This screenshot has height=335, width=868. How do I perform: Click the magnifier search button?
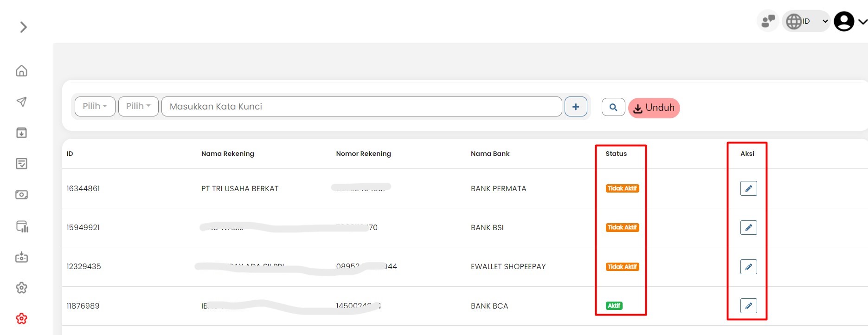pos(613,107)
